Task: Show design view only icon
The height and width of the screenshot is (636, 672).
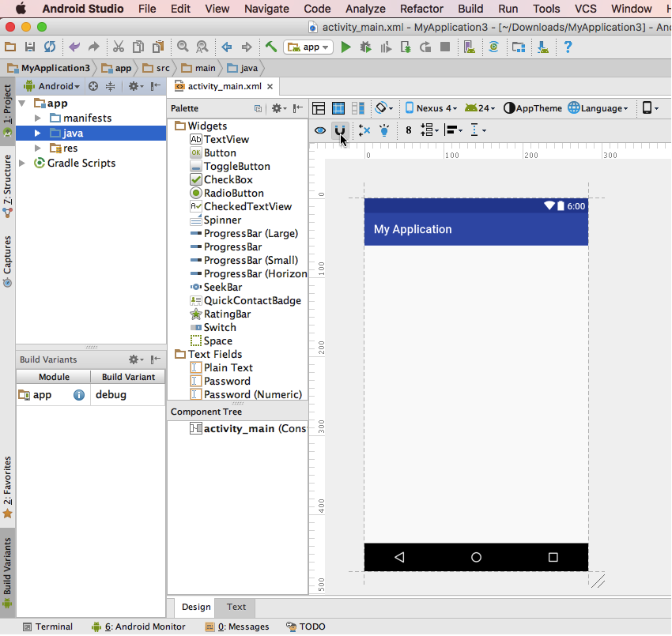Action: [x=319, y=108]
